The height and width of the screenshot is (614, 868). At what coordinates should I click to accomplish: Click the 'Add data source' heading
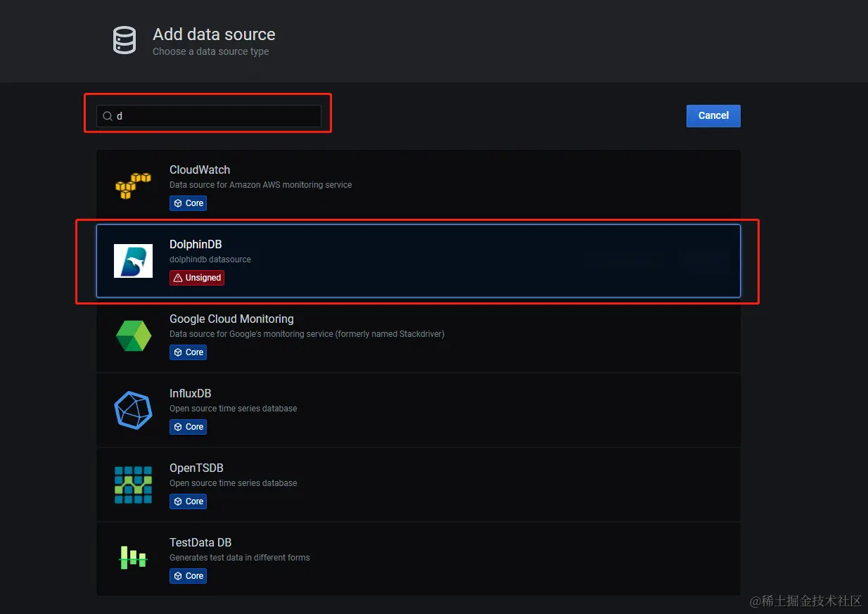(214, 34)
